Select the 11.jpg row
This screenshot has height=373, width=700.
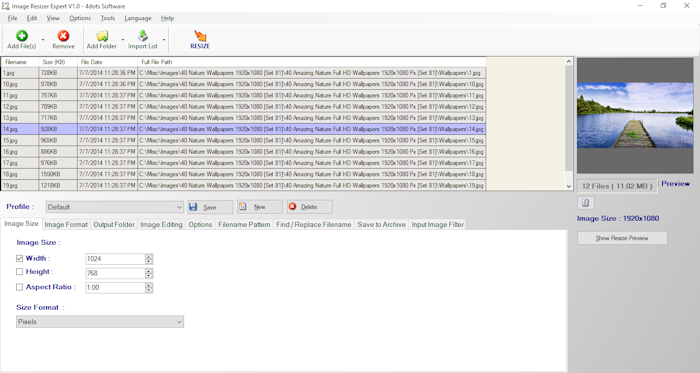click(243, 95)
